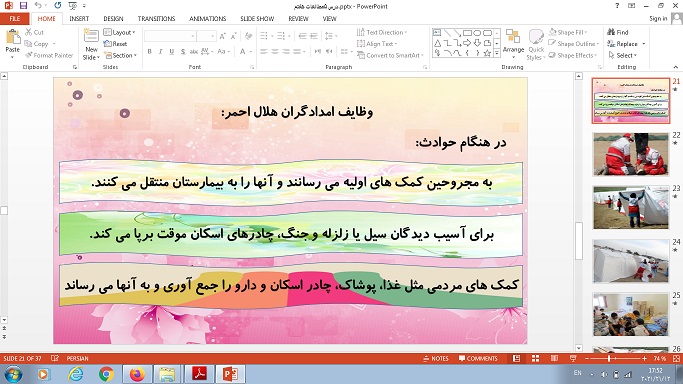Toggle the Notes pane
The width and height of the screenshot is (683, 384).
tap(436, 358)
